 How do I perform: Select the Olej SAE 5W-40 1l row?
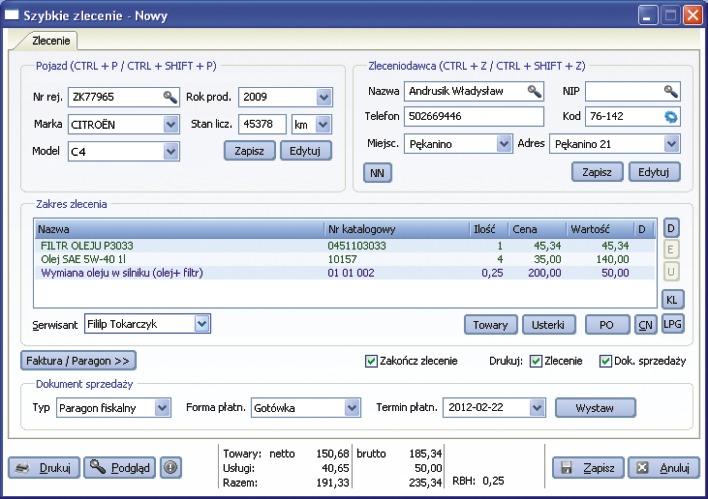pyautogui.click(x=345, y=259)
